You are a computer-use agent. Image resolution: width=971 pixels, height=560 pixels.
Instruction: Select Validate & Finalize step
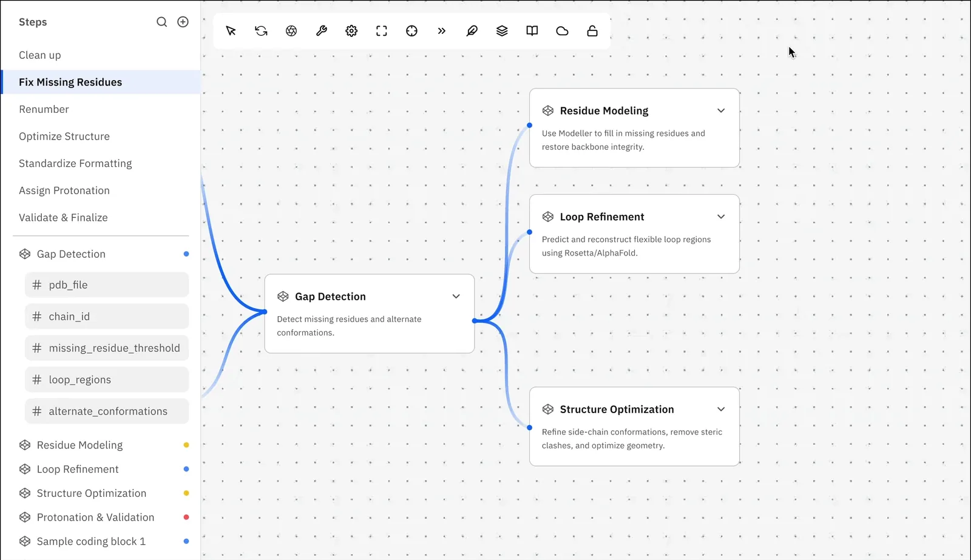coord(100,217)
